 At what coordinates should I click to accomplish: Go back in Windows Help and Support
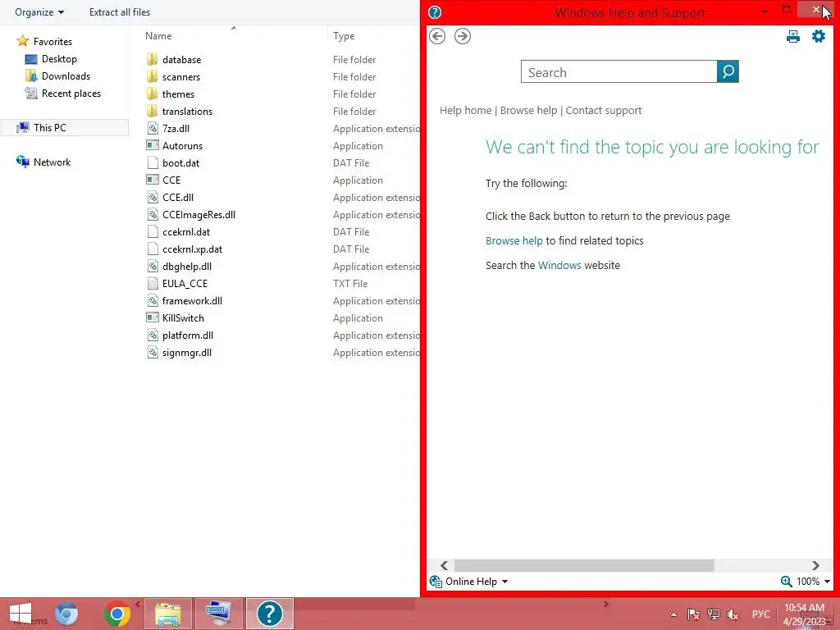(x=437, y=36)
